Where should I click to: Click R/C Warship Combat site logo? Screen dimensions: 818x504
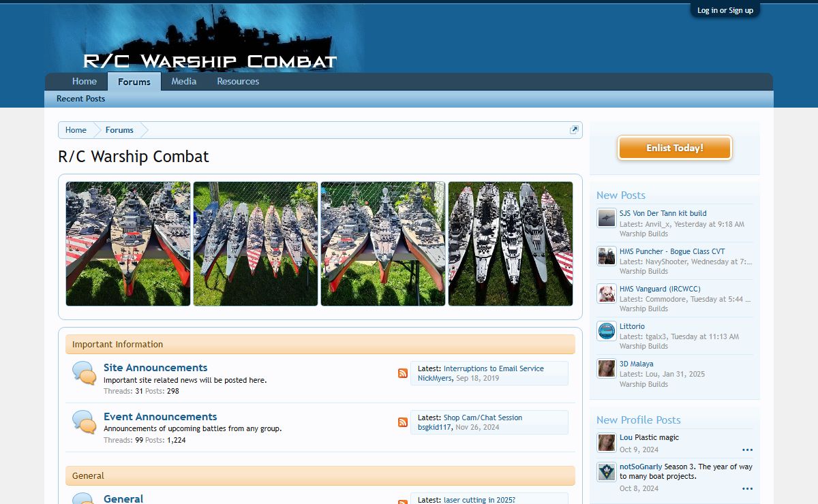[210, 61]
